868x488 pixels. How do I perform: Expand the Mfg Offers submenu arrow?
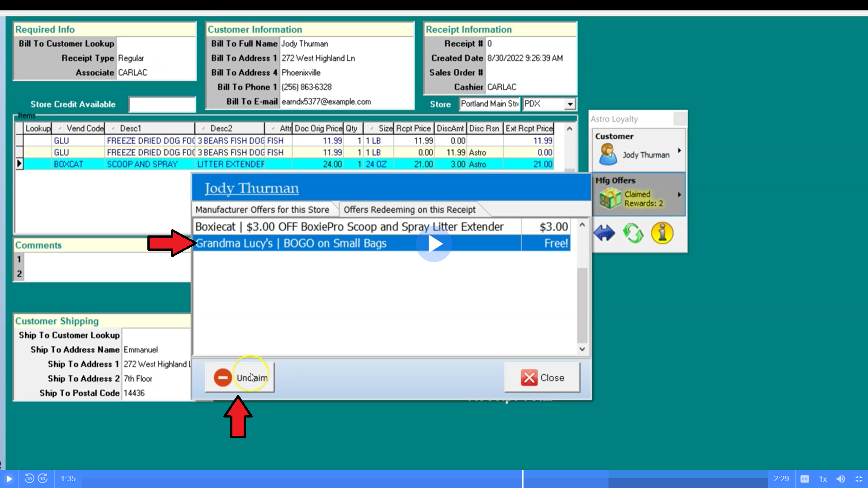pos(679,195)
